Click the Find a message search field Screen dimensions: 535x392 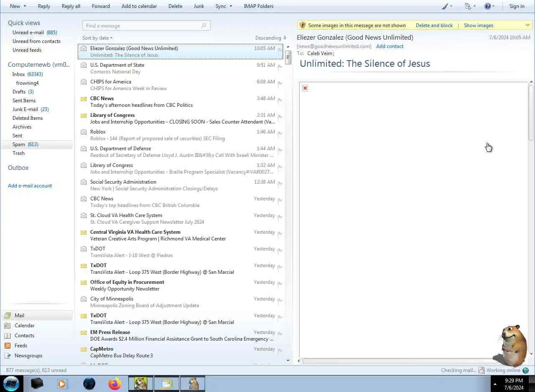[146, 25]
